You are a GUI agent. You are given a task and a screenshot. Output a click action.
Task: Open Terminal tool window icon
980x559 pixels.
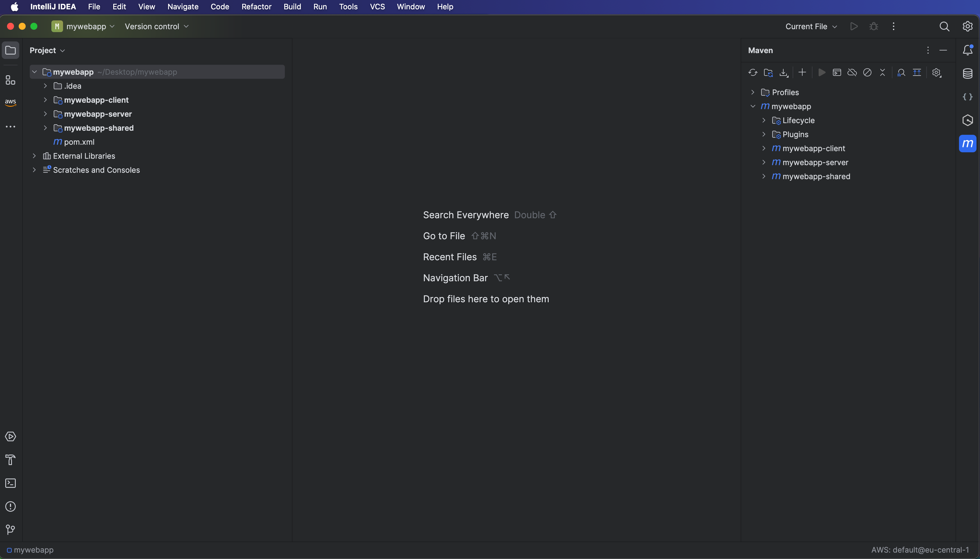(x=11, y=483)
